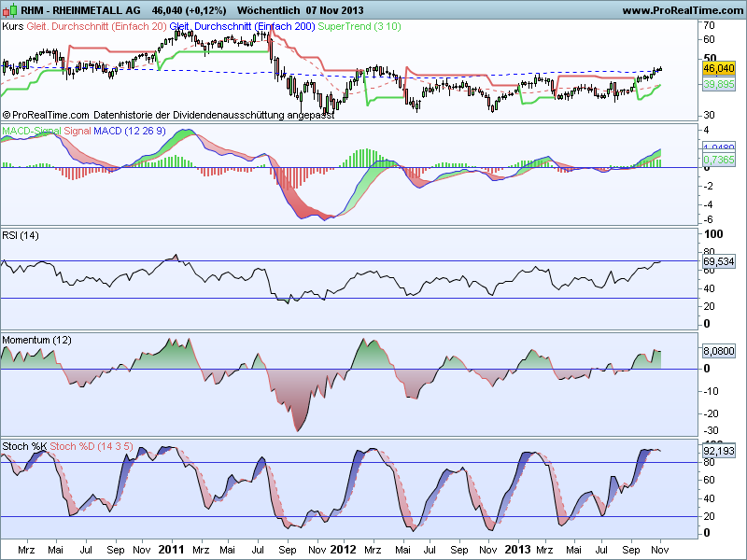This screenshot has width=747, height=560.
Task: Select the SuperTrend (3 10) legend
Action: pos(359,26)
